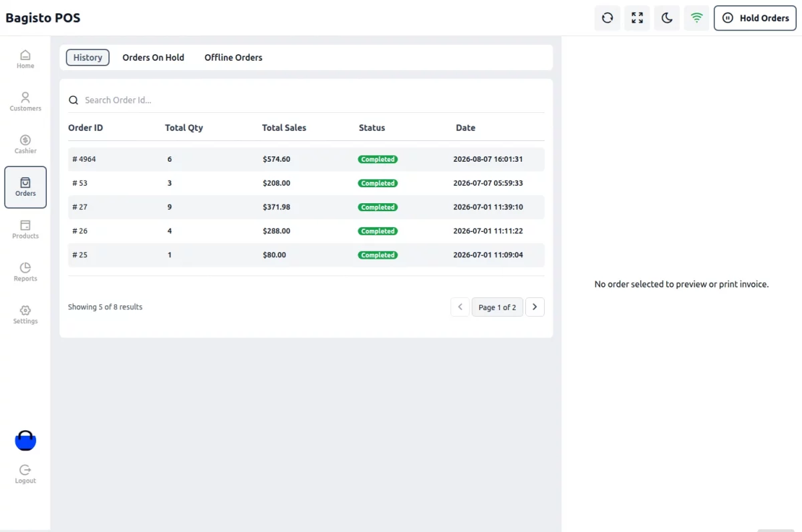Open the Products section

25,229
